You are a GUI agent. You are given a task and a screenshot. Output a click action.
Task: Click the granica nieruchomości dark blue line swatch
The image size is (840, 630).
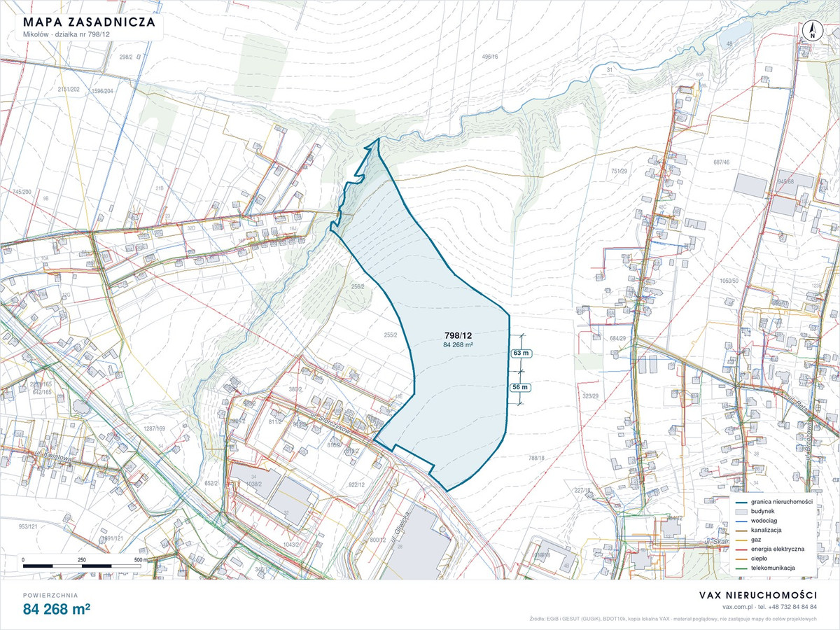coord(740,503)
